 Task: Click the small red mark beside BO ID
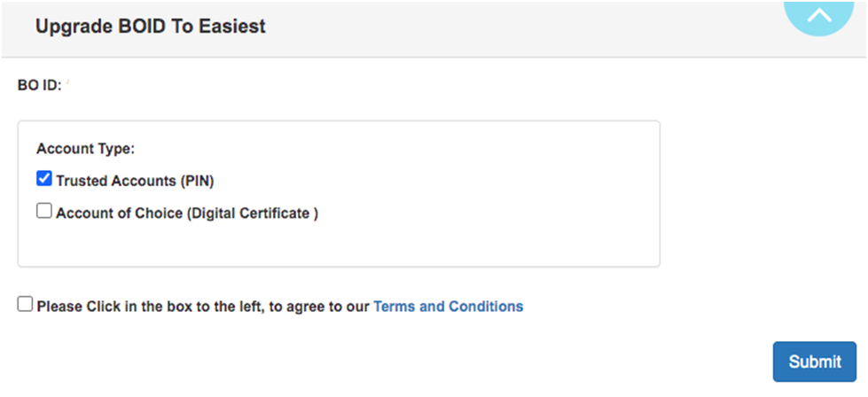click(x=68, y=82)
